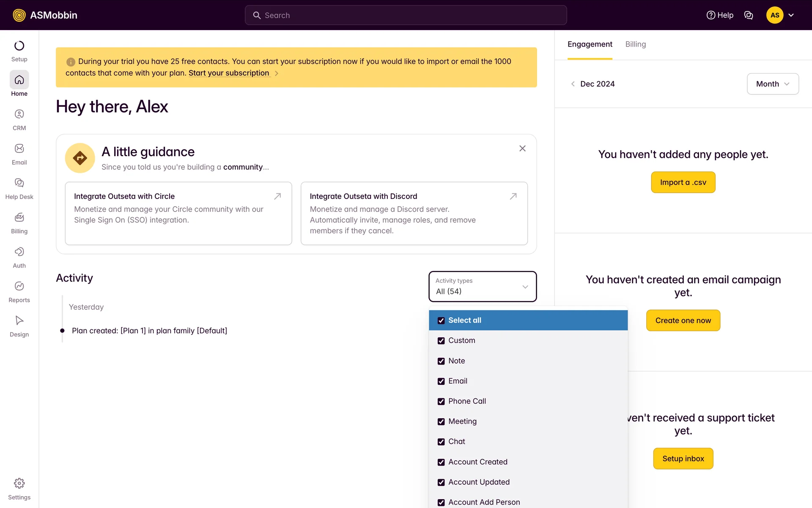Select the Engagement tab
The image size is (812, 508).
pyautogui.click(x=590, y=44)
